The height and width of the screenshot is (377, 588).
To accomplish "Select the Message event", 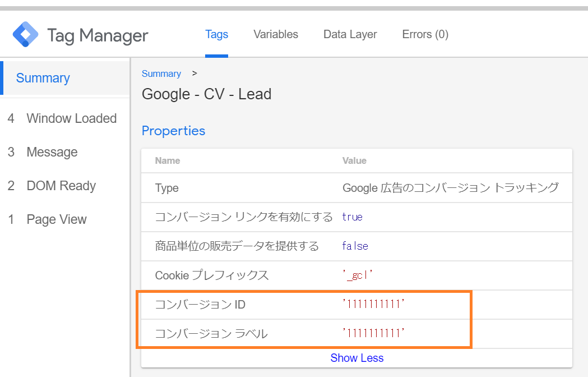I will [52, 152].
